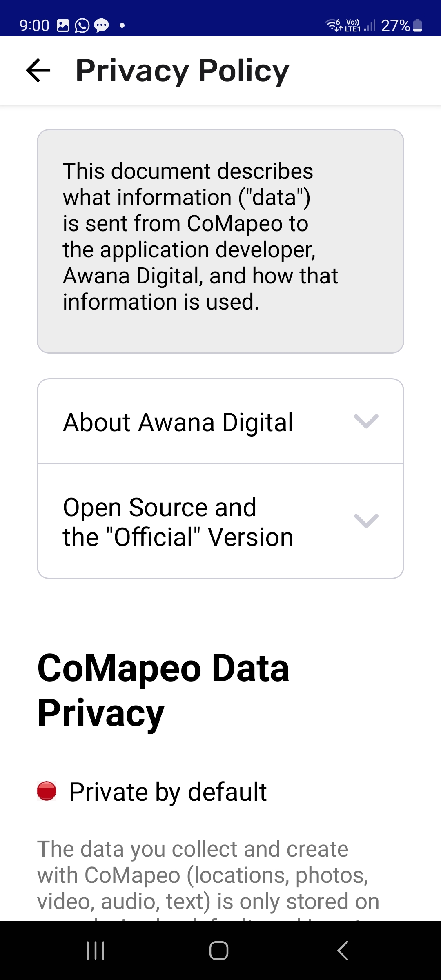Tap the Wi-Fi signal icon

pos(333,25)
